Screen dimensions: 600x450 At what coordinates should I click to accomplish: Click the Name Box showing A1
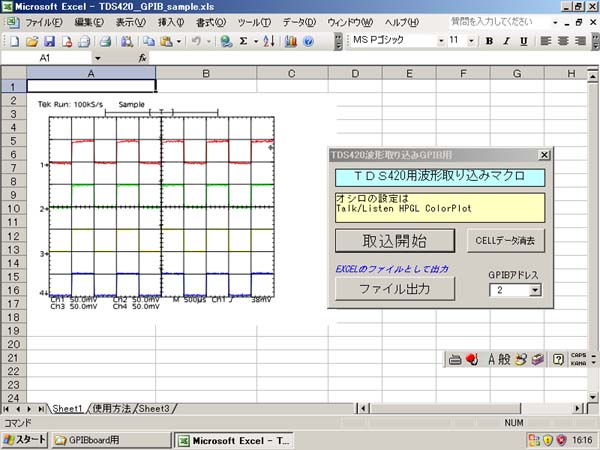click(46, 58)
